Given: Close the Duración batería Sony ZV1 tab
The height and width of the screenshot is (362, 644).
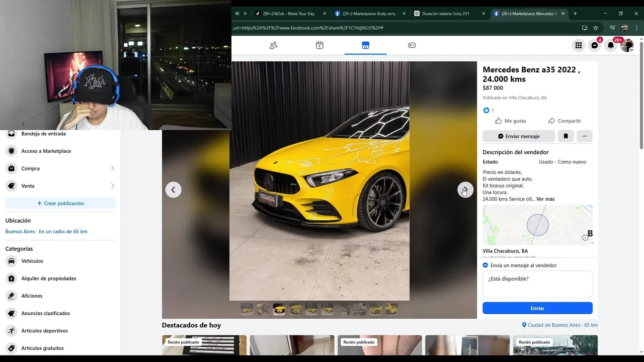Looking at the screenshot, I should pyautogui.click(x=484, y=14).
